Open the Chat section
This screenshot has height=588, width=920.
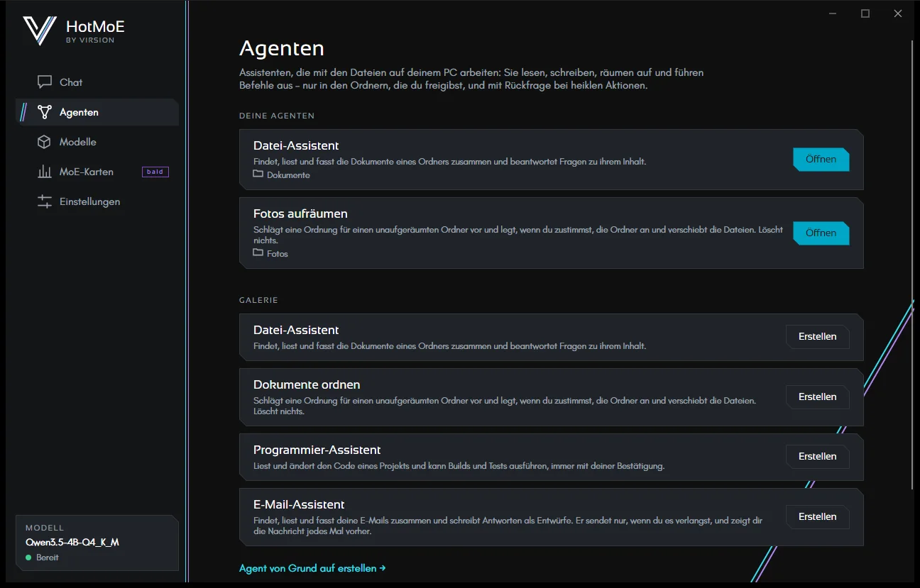pyautogui.click(x=97, y=82)
